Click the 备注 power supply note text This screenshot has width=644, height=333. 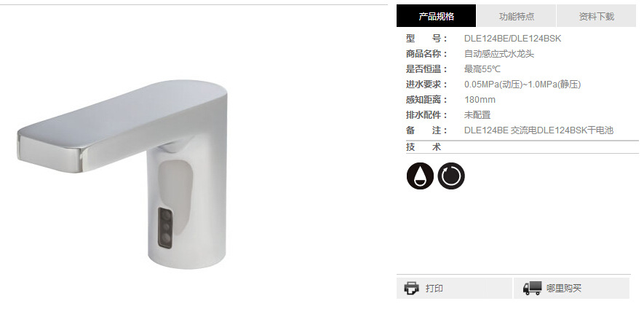538,130
